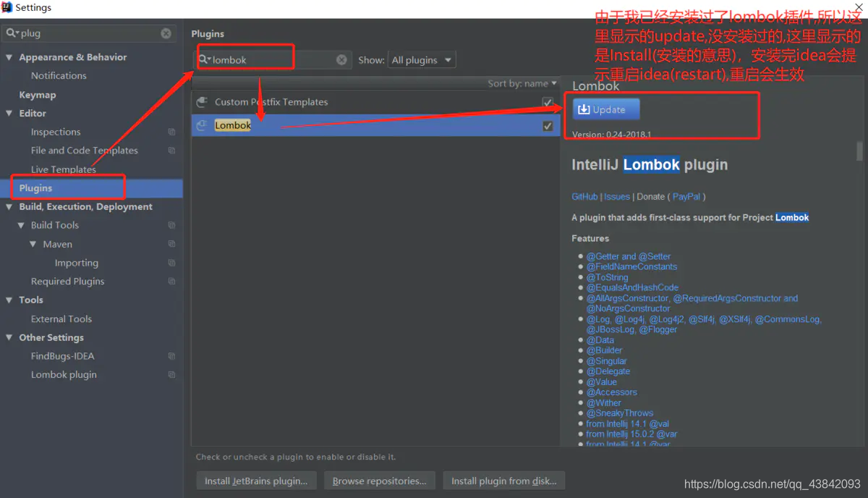Collapse the Other Settings section
The image size is (868, 498).
9,338
